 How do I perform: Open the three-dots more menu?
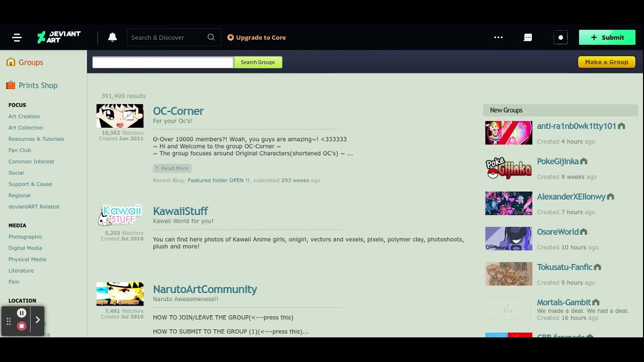499,37
